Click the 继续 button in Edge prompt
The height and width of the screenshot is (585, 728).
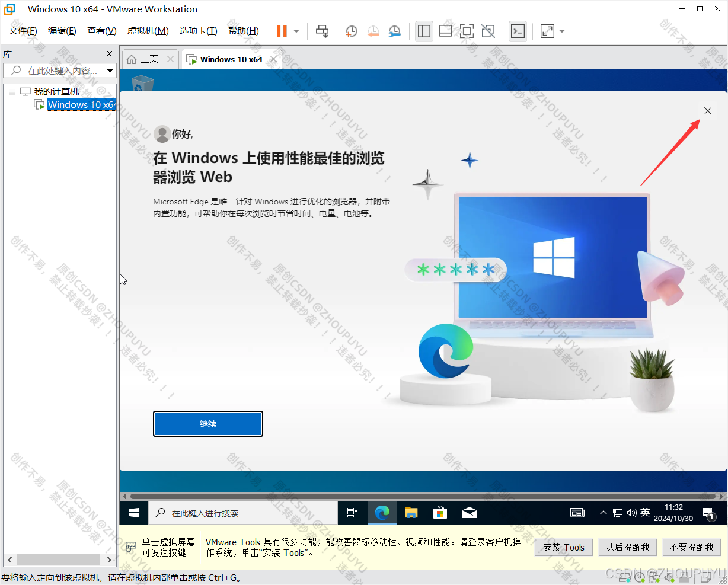(x=208, y=424)
